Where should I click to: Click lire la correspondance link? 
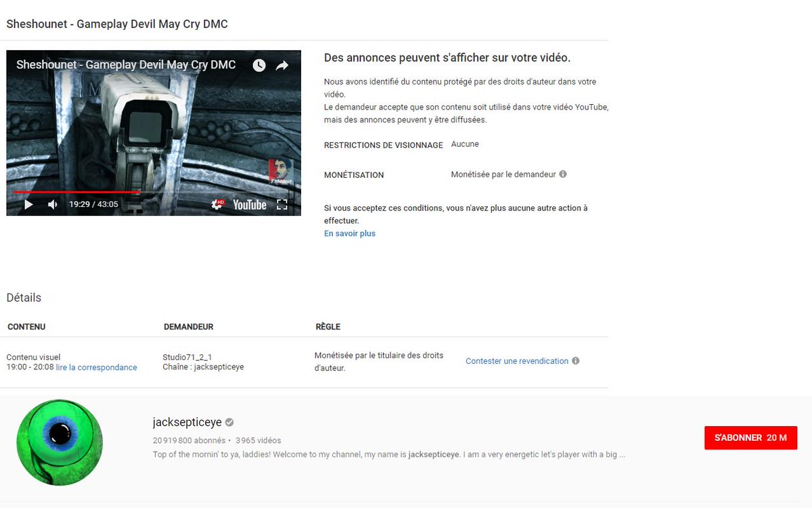[96, 367]
